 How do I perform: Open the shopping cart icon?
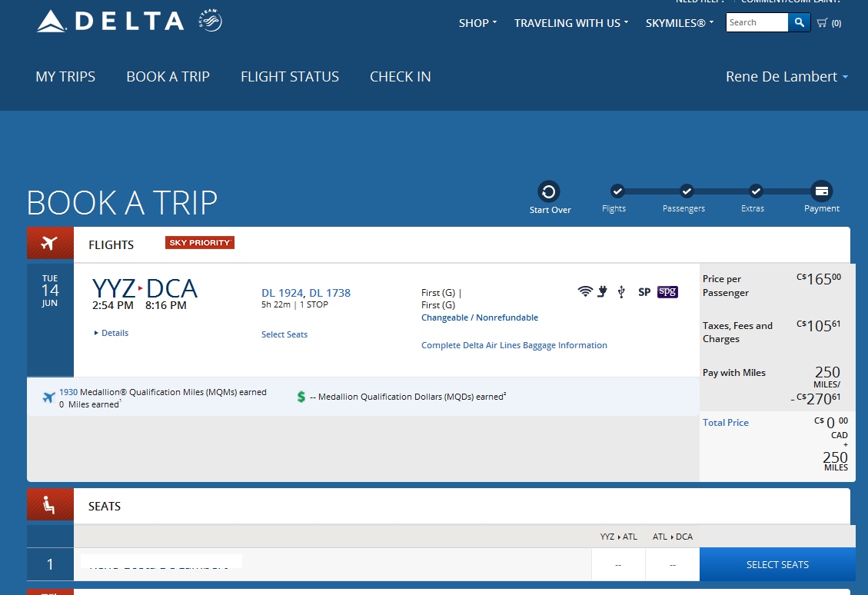[x=822, y=23]
